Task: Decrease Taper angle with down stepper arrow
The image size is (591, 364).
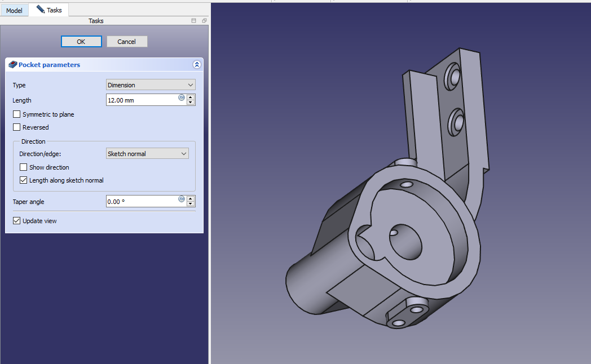Action: pos(191,204)
